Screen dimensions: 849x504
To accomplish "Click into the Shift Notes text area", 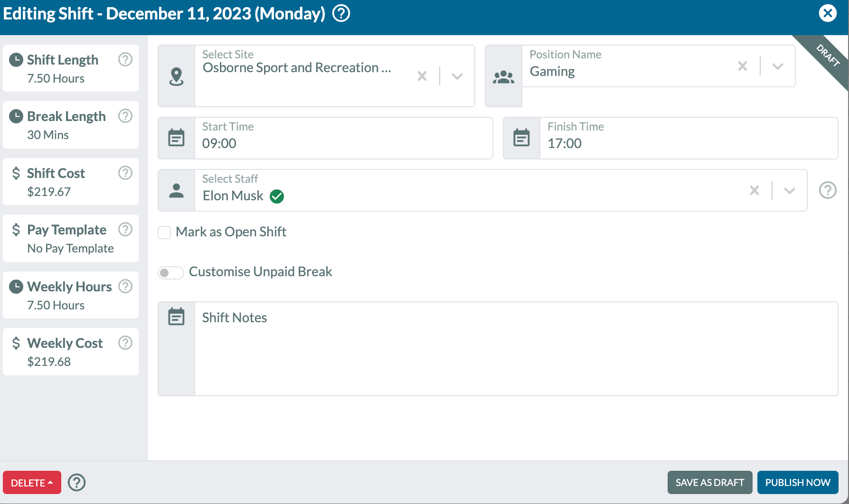I will (516, 349).
